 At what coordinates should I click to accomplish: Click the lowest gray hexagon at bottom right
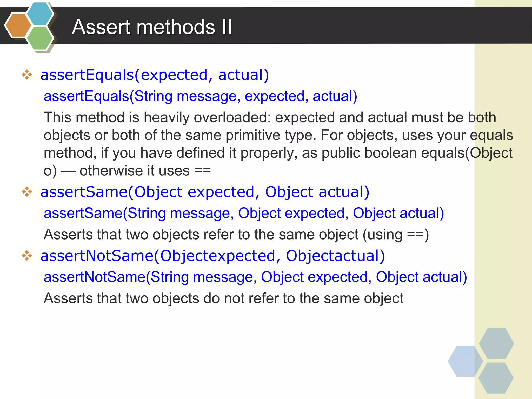coord(496,378)
